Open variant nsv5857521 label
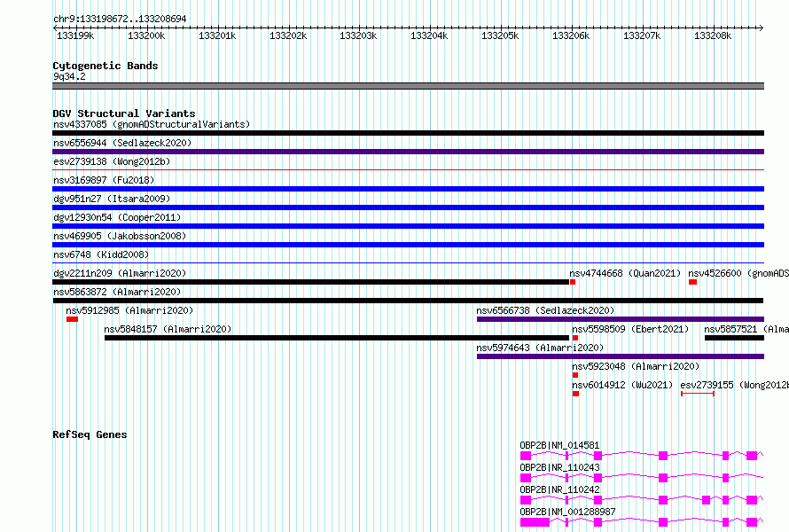 pyautogui.click(x=746, y=329)
